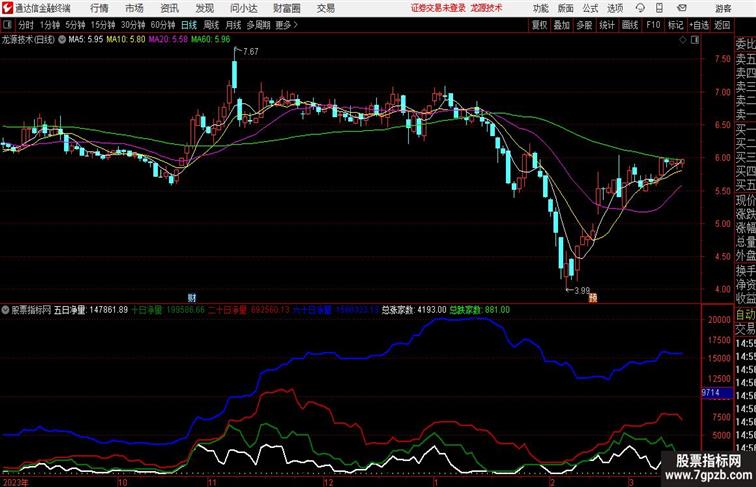This screenshot has height=487, width=756.
Task: Open the 多周期 multi-period view
Action: tap(258, 25)
